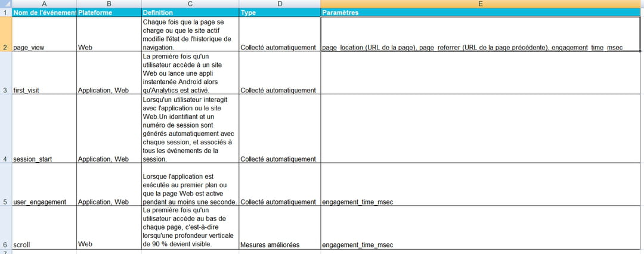The width and height of the screenshot is (644, 254).
Task: Click the 'Paramètres' header cell
Action: pyautogui.click(x=480, y=13)
